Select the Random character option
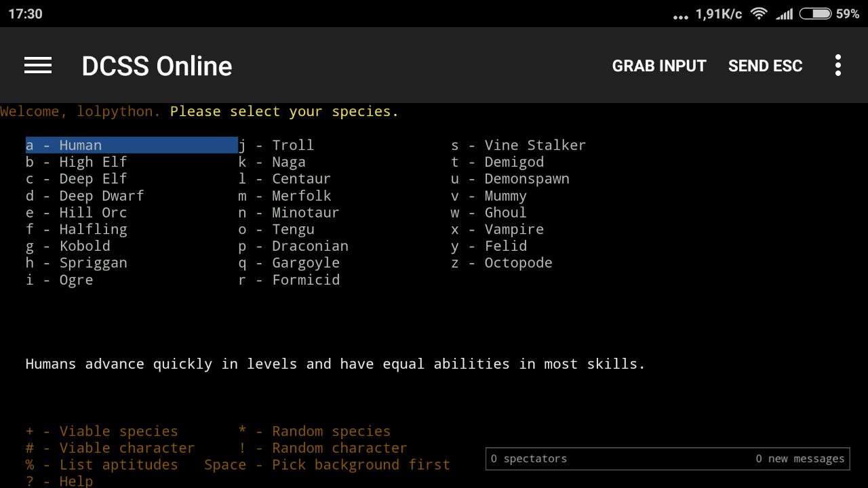Viewport: 868px width, 488px height. pyautogui.click(x=323, y=448)
